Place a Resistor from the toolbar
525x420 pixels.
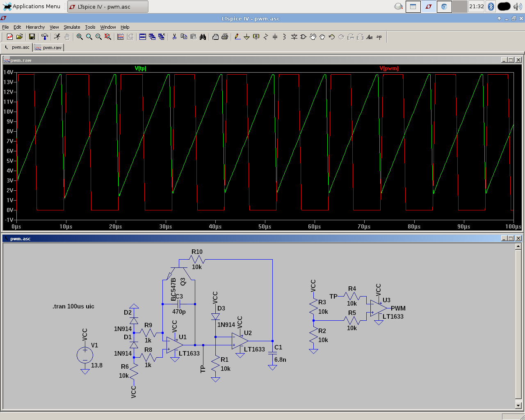266,37
